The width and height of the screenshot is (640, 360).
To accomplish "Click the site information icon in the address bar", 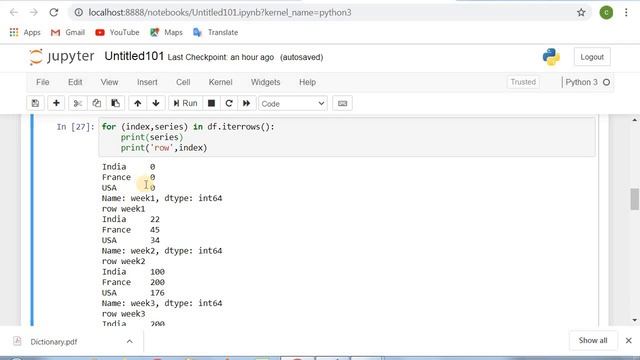I will pos(78,13).
